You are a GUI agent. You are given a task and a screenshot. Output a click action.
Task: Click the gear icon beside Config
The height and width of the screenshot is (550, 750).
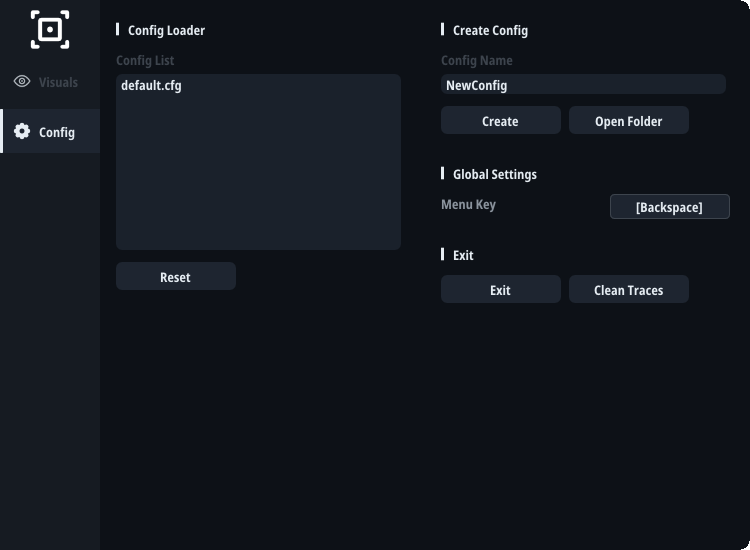point(22,131)
